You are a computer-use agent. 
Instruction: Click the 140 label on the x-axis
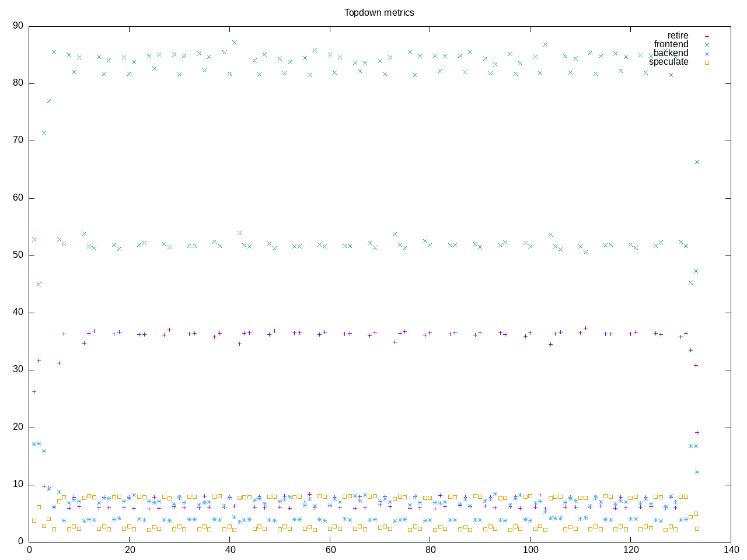(731, 550)
